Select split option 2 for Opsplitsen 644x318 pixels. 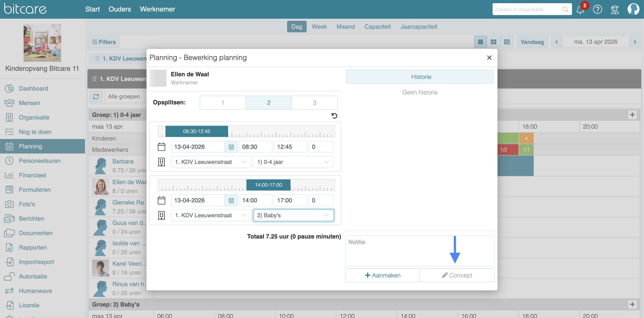pos(269,103)
